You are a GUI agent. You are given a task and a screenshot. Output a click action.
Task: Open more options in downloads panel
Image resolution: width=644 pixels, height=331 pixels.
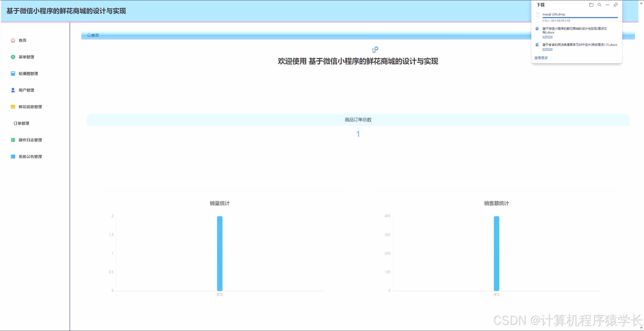[607, 5]
